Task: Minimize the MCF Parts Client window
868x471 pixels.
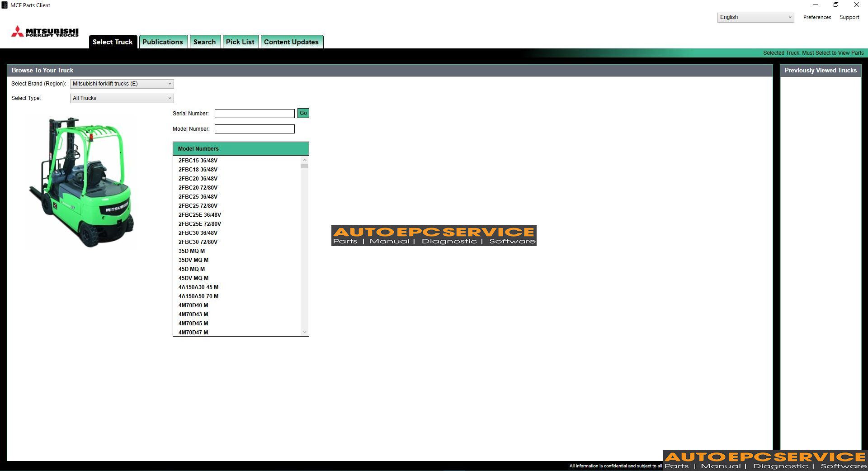Action: click(816, 5)
